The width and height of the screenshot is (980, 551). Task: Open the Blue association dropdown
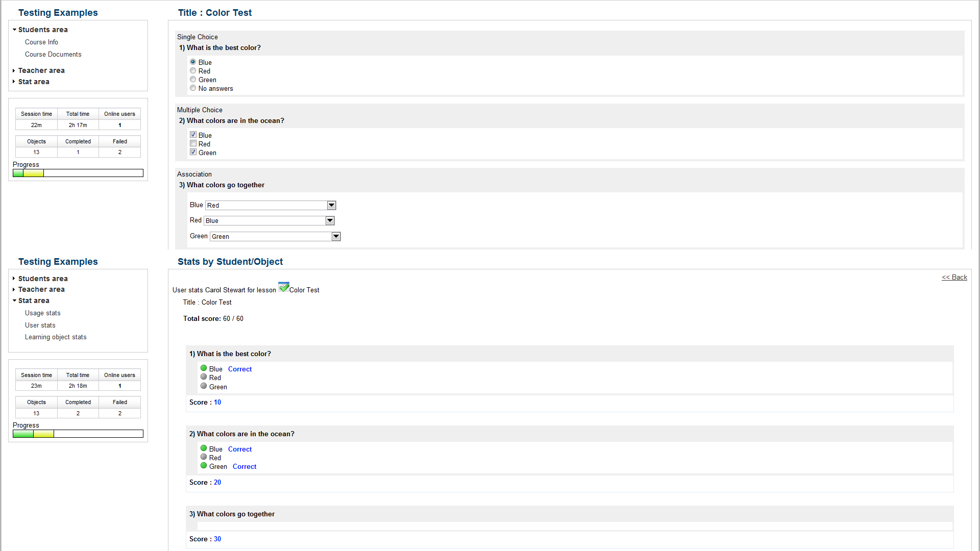click(331, 205)
